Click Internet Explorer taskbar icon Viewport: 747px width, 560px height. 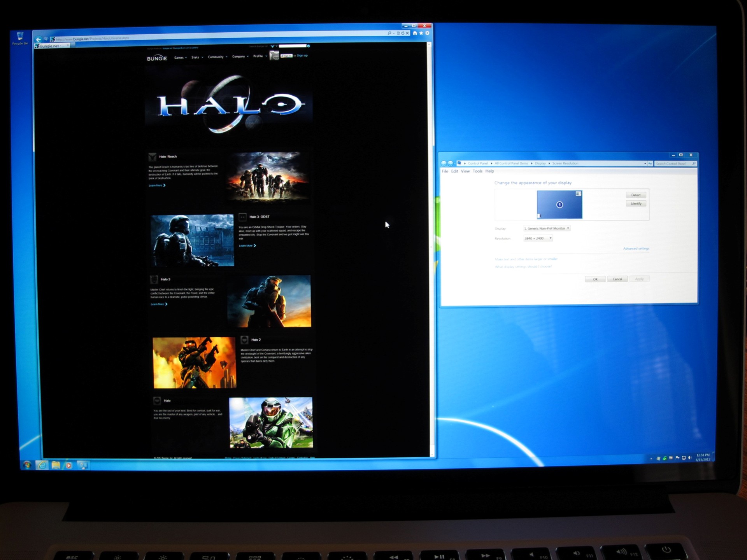(42, 465)
